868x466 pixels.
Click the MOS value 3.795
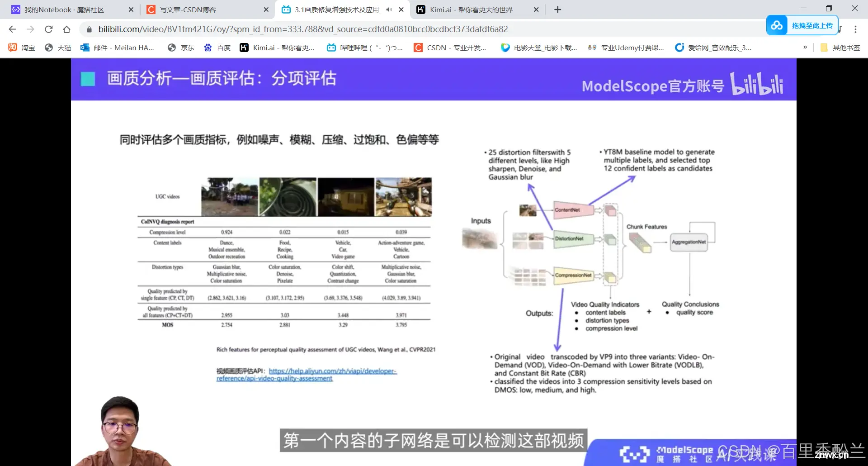(401, 325)
